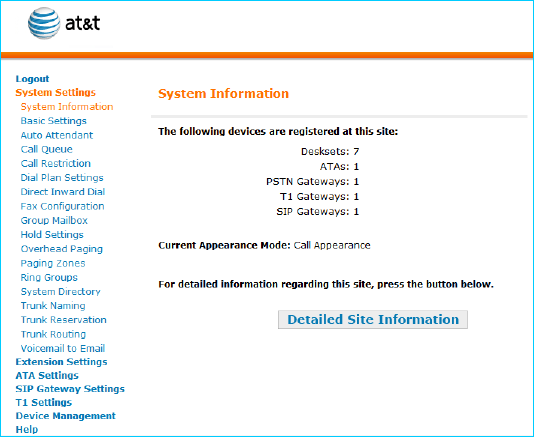Image resolution: width=534 pixels, height=437 pixels.
Task: Select Call Restriction in sidebar
Action: click(x=56, y=163)
